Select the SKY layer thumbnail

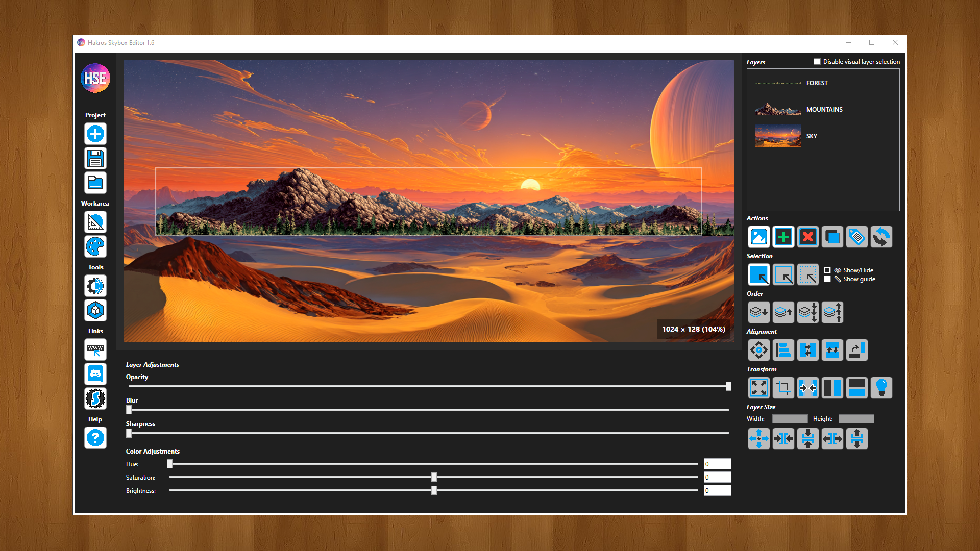click(x=777, y=136)
